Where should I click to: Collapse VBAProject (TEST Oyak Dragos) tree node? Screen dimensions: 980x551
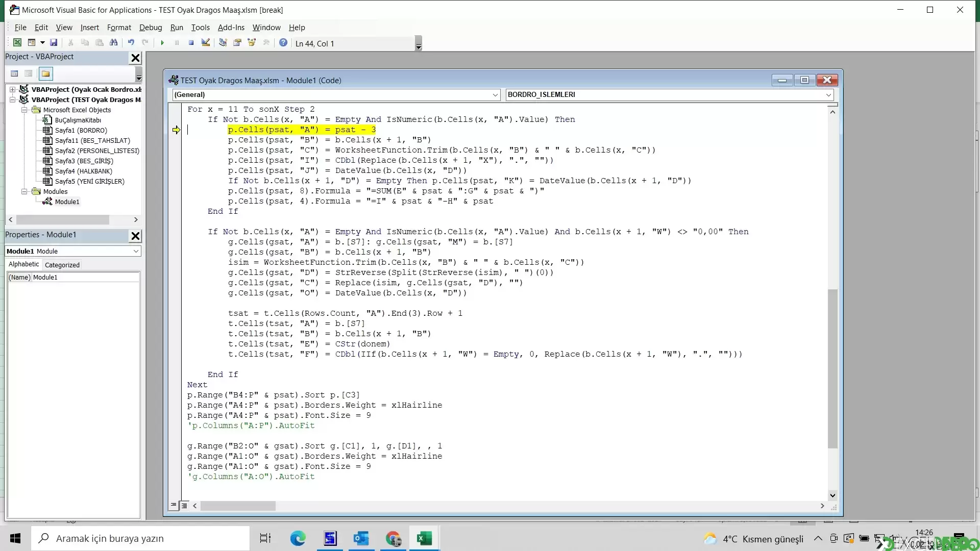12,99
